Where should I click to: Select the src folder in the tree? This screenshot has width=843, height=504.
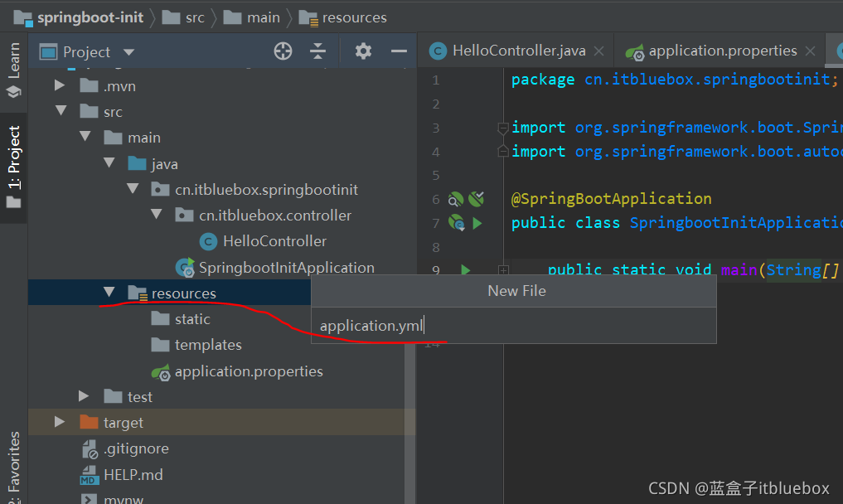pos(101,112)
